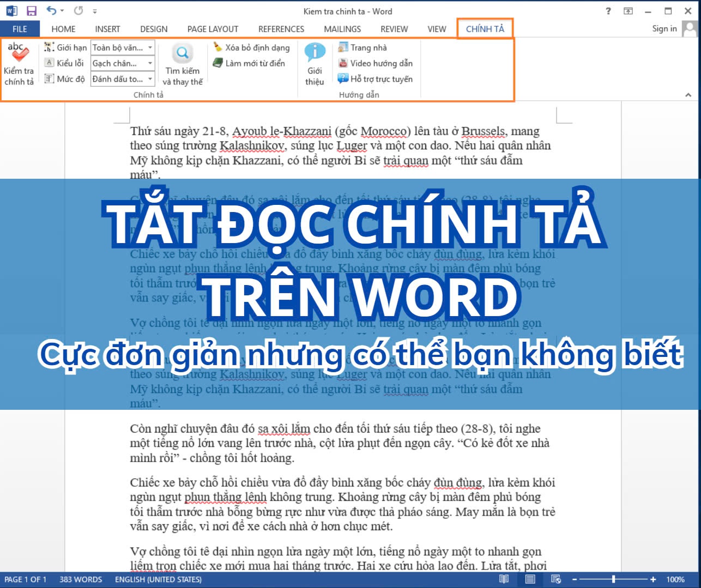The height and width of the screenshot is (588, 701).
Task: Expand the Toàn bộ văn... dropdown
Action: 150,47
